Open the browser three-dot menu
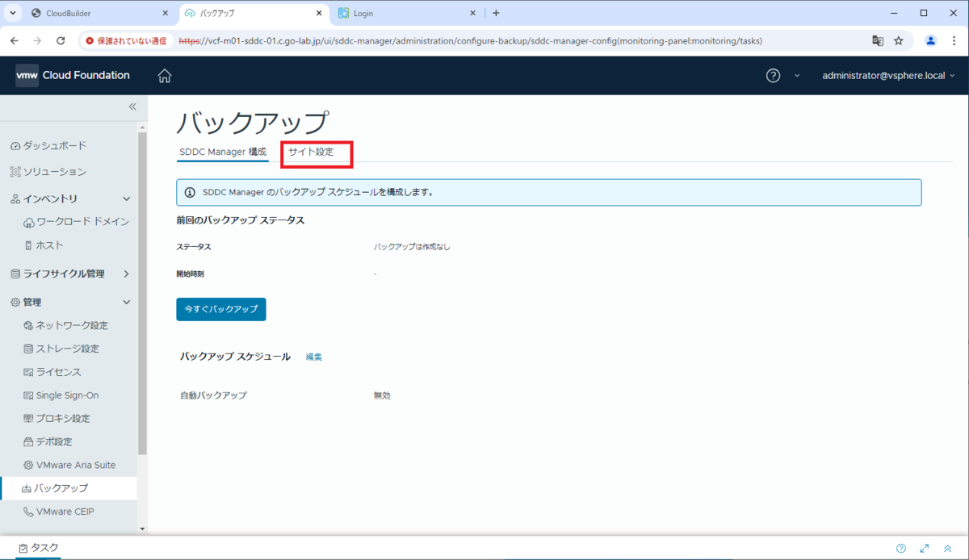Screen dimensions: 969x560 click(x=954, y=40)
